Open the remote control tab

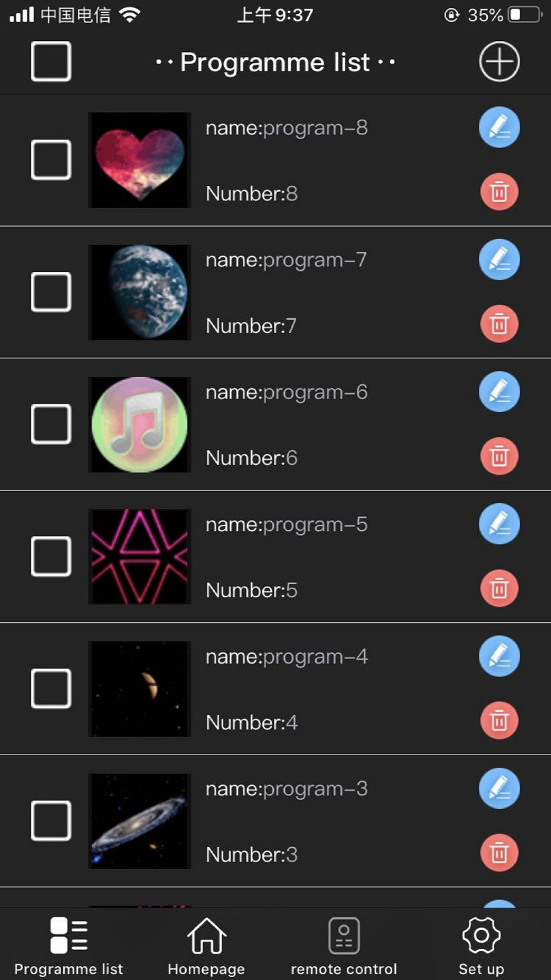344,946
